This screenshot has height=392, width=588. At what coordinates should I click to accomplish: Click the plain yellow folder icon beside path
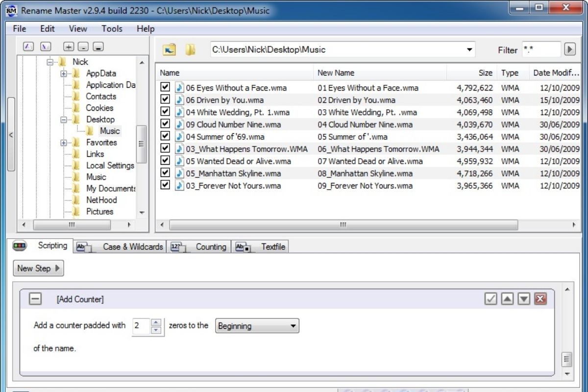[190, 49]
